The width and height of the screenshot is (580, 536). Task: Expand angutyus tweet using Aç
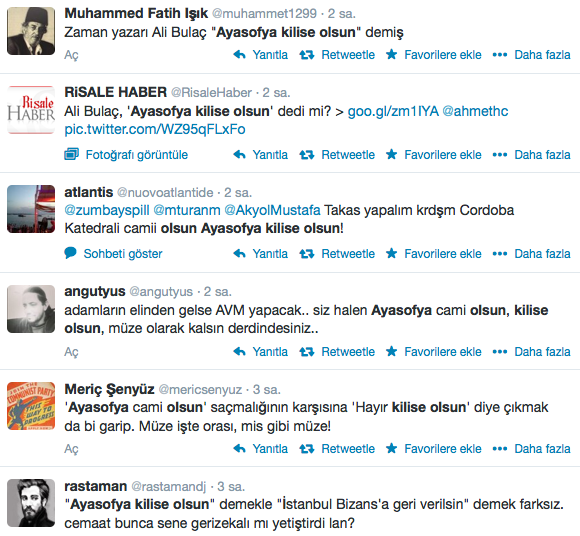[71, 352]
